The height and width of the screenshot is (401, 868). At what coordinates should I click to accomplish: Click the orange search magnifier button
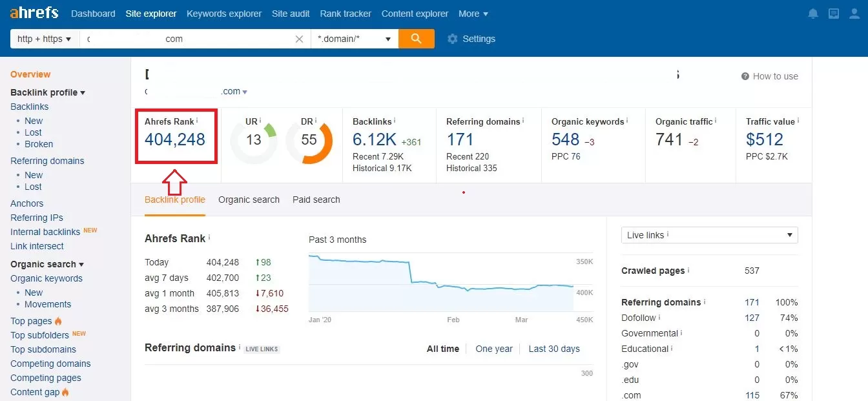417,39
